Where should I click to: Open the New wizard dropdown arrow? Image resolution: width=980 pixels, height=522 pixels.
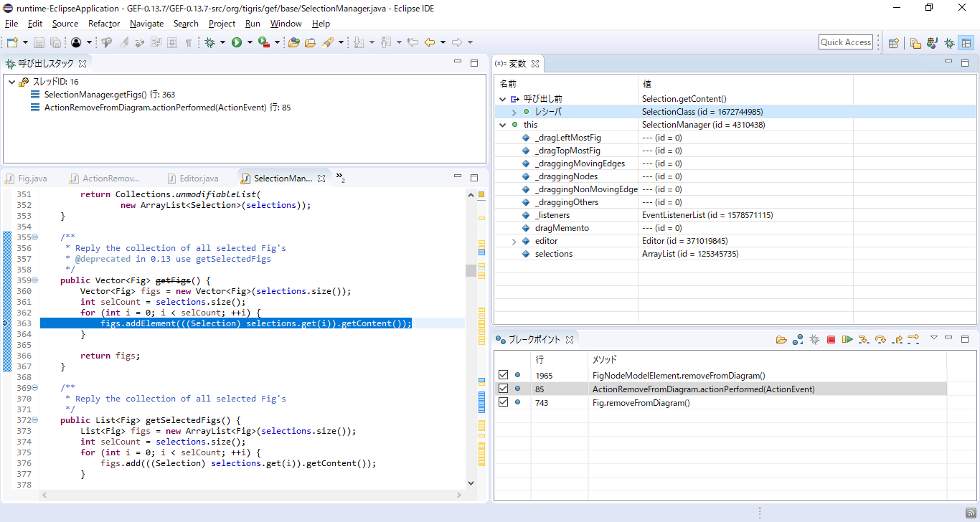[25, 42]
